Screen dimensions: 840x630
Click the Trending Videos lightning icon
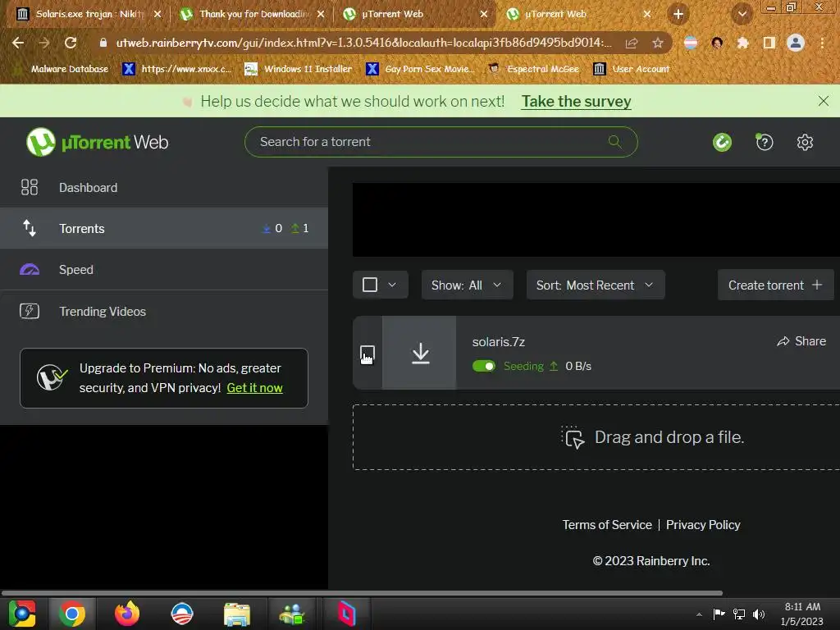pos(30,311)
